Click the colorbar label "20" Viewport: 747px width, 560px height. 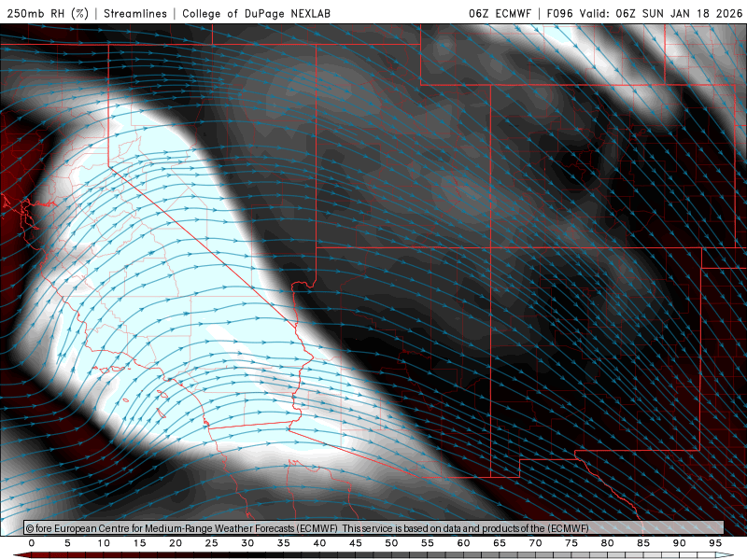(x=176, y=543)
